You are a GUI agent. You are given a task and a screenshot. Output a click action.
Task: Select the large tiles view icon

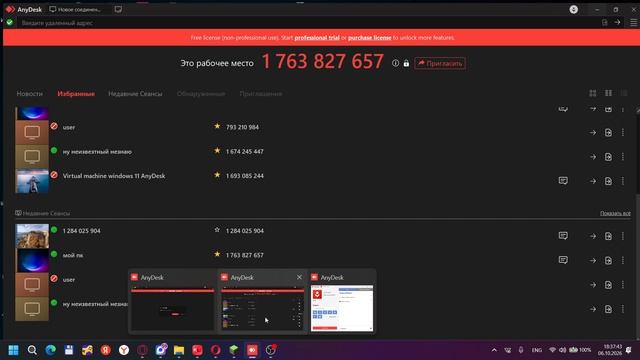[593, 93]
